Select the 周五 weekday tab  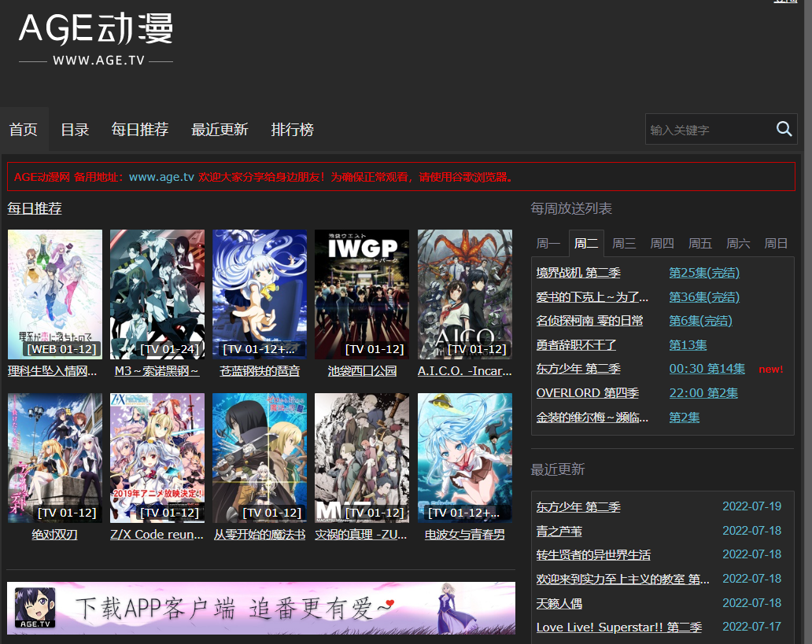700,244
